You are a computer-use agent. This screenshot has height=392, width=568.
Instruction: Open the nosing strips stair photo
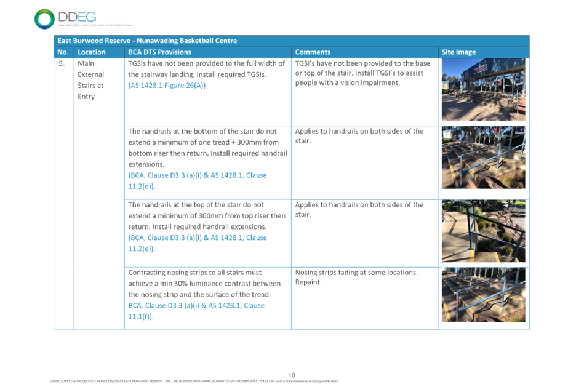(483, 295)
